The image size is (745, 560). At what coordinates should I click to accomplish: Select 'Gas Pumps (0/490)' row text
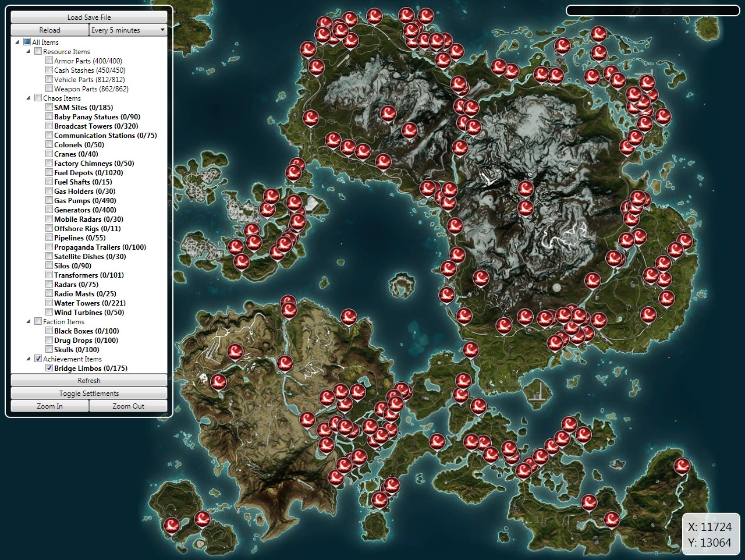click(x=85, y=200)
